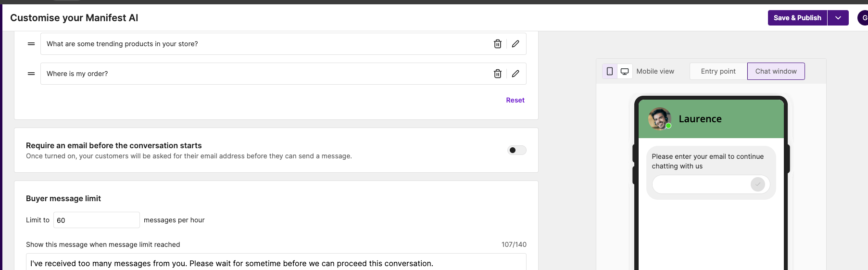
Task: Enable require email before conversation toggle
Action: coord(516,150)
